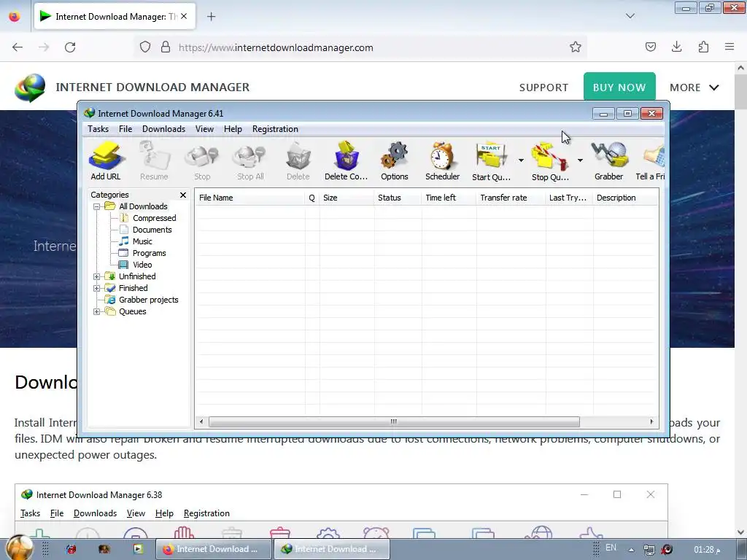Open Firefox list all tabs chevron
The image size is (747, 560).
[630, 16]
